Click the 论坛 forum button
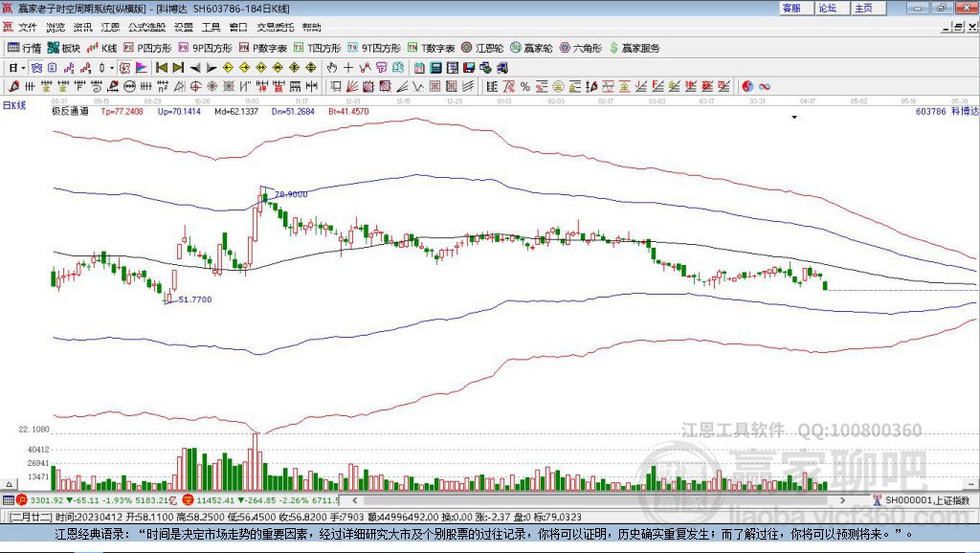Image resolution: width=980 pixels, height=553 pixels. point(833,8)
